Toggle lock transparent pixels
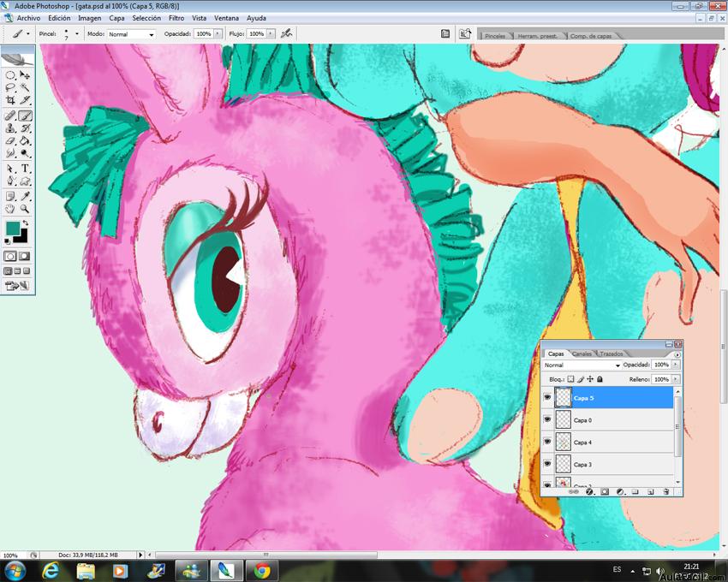 (x=571, y=379)
